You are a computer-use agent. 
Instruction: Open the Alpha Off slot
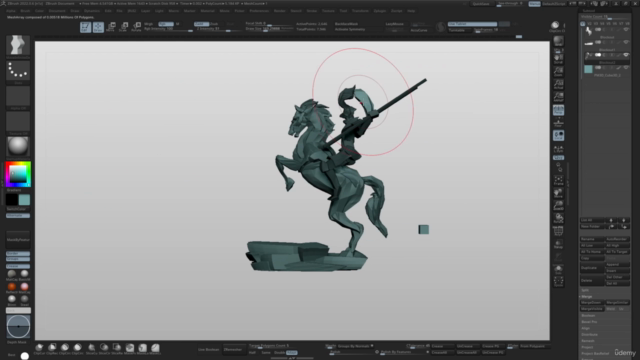click(x=18, y=96)
